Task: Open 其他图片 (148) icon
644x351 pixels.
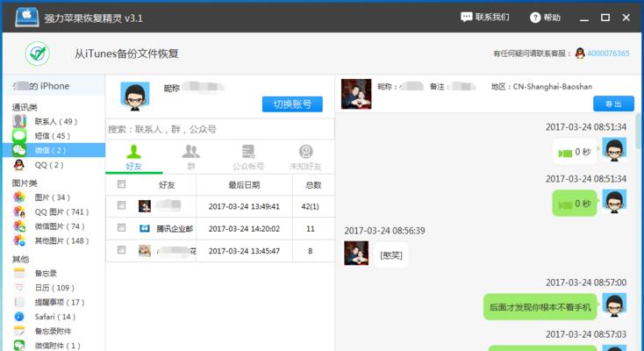Action: [19, 240]
